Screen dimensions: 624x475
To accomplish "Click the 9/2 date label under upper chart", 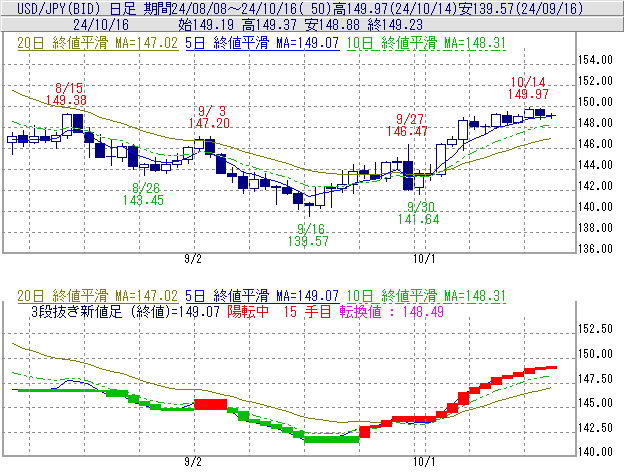I will pyautogui.click(x=193, y=259).
